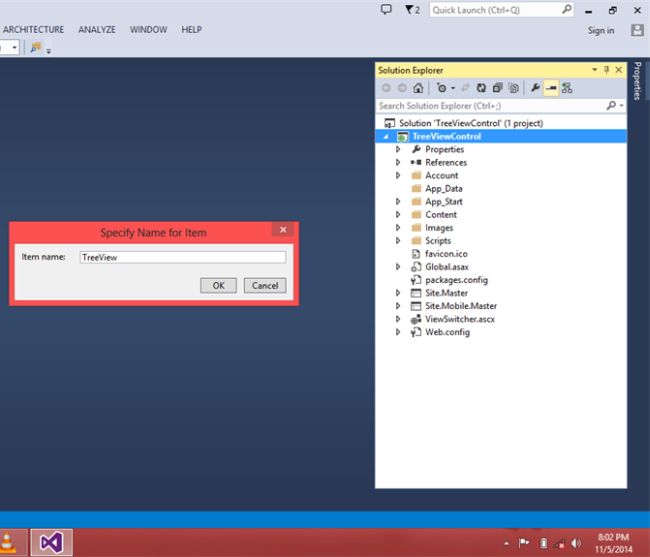650x557 pixels.
Task: Click the Quick Launch search box
Action: pyautogui.click(x=502, y=10)
